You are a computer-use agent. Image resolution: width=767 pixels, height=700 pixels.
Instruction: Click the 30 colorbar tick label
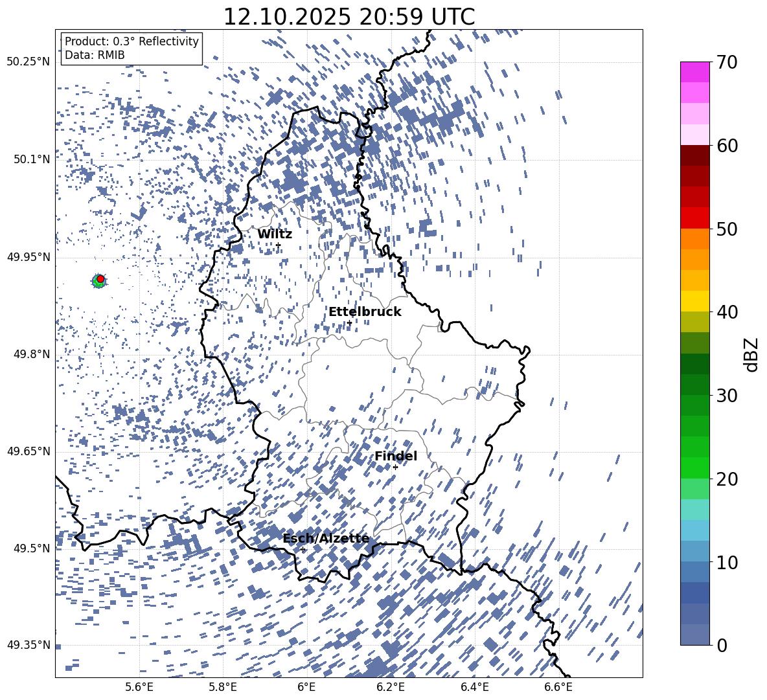coord(727,396)
